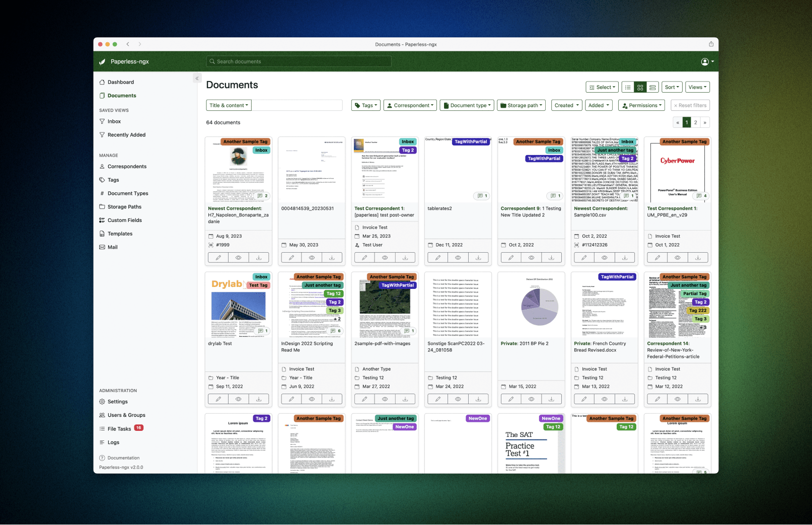Download the tablerates2 document
The width and height of the screenshot is (812, 525).
click(x=478, y=258)
